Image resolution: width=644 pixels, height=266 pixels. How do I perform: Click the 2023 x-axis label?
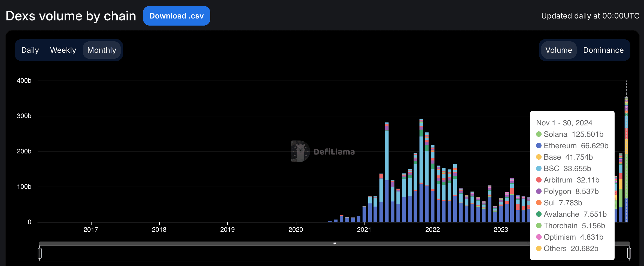click(x=501, y=230)
